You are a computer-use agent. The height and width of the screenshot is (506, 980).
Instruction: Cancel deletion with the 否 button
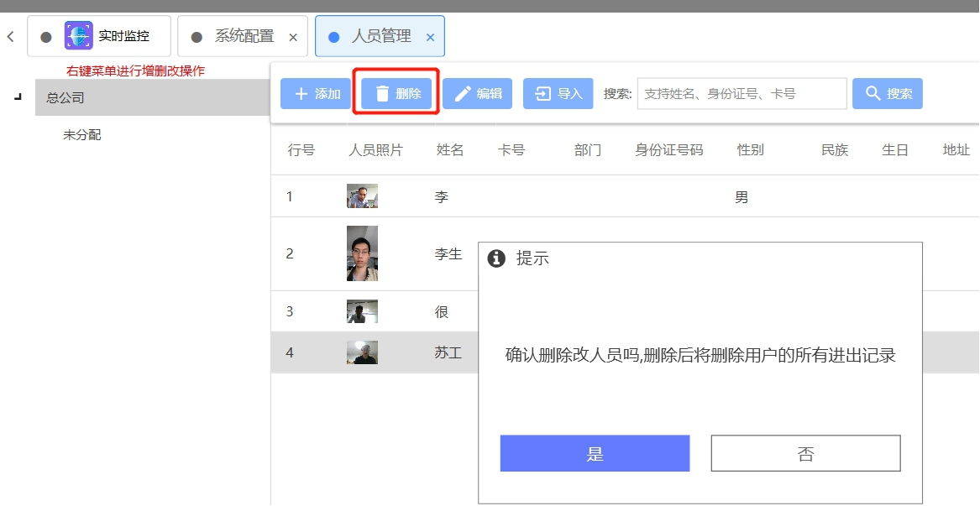coord(805,453)
